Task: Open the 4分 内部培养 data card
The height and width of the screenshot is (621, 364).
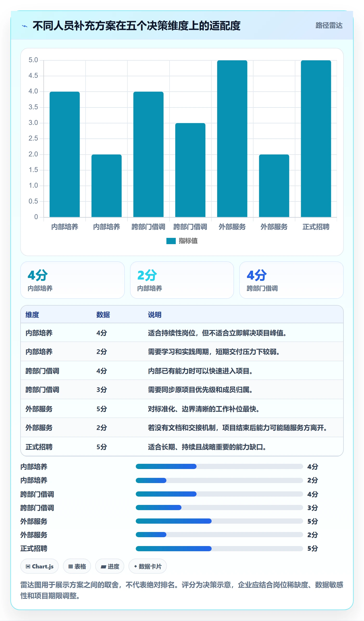Action: coord(73,280)
